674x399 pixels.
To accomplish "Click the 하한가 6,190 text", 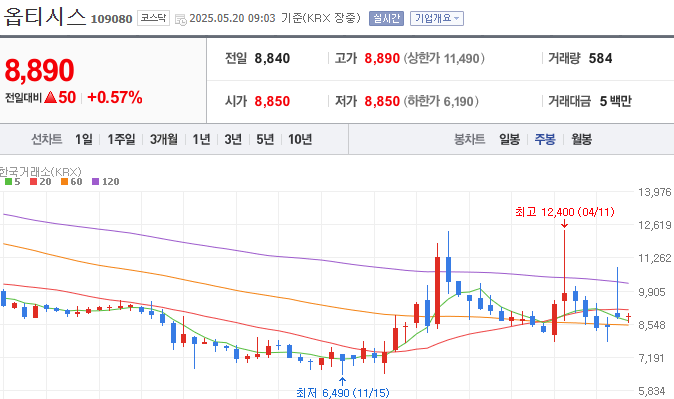I will pos(441,101).
